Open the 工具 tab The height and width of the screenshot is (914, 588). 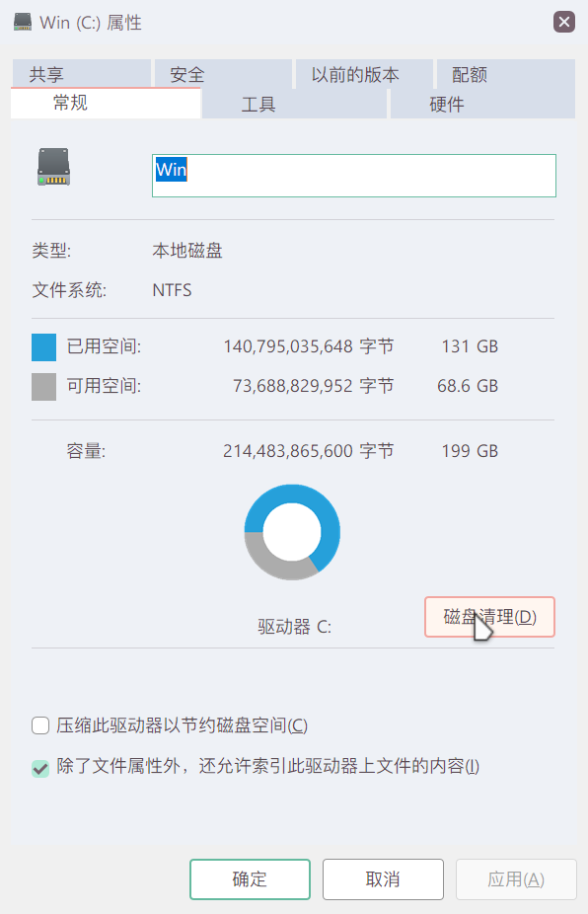[x=294, y=105]
